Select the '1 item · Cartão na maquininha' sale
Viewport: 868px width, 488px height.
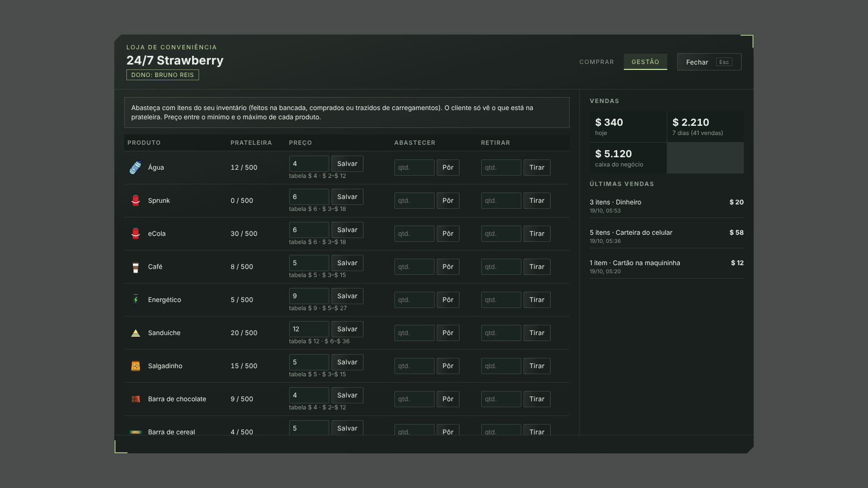(667, 266)
